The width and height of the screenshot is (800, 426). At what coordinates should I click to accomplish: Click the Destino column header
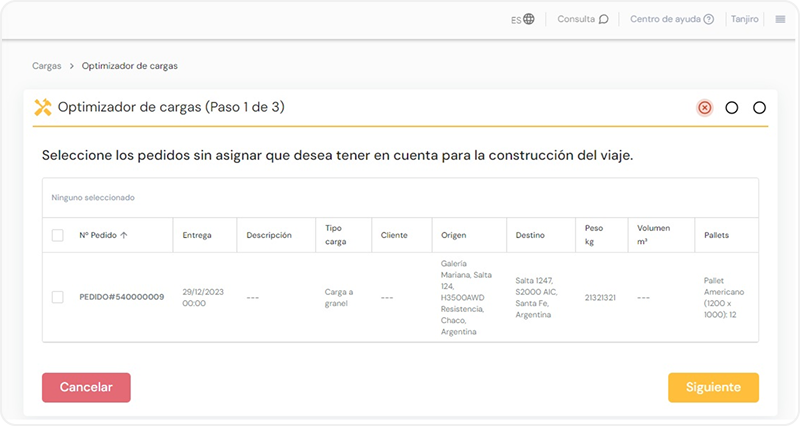coord(530,235)
